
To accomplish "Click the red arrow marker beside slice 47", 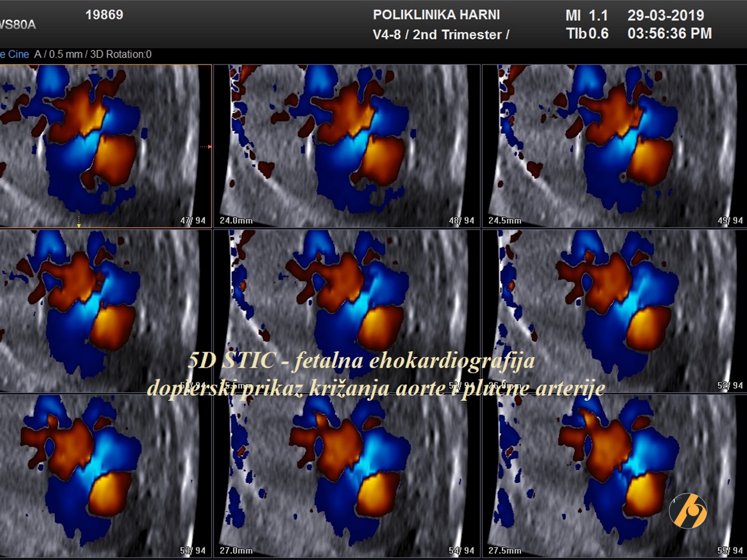I will pyautogui.click(x=208, y=147).
